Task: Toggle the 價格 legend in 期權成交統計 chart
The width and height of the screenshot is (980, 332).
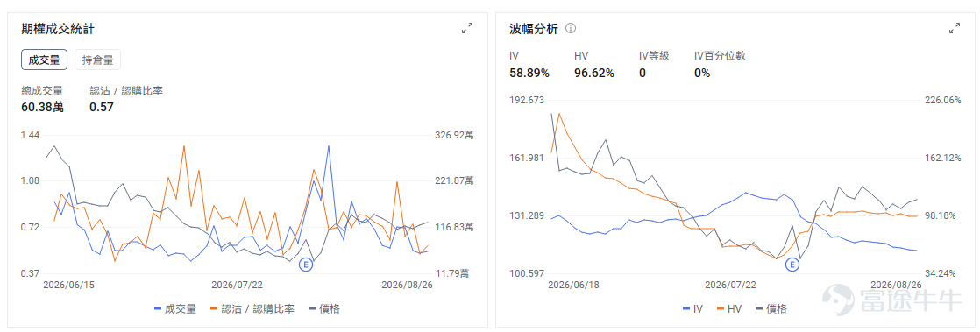Action: (x=323, y=308)
